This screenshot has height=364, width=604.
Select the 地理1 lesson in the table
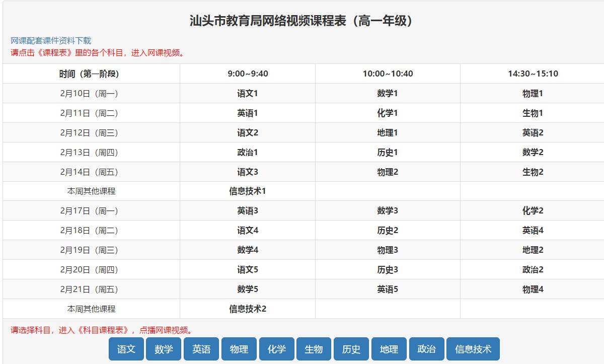click(x=388, y=133)
